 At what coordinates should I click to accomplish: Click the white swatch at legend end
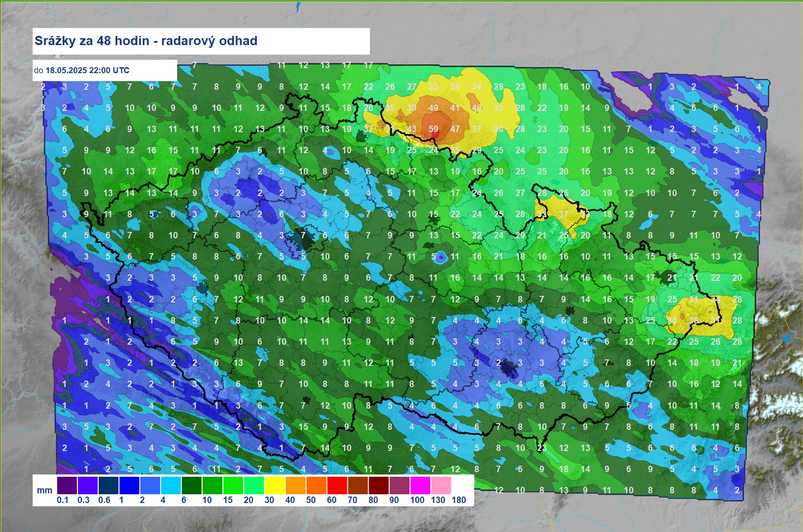[462, 486]
